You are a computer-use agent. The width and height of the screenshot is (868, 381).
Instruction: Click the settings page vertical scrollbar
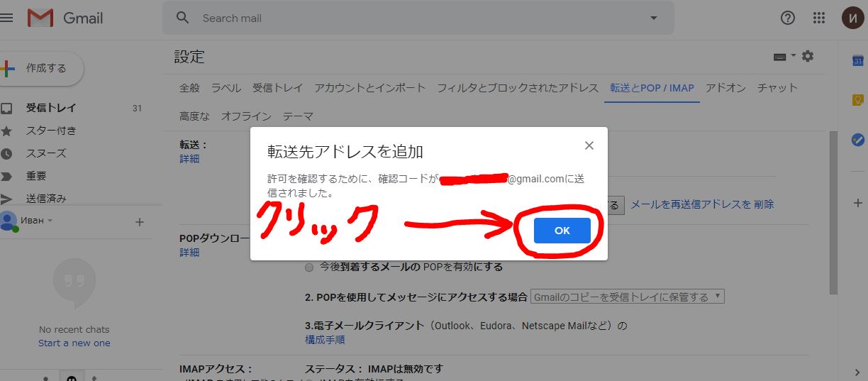[833, 213]
